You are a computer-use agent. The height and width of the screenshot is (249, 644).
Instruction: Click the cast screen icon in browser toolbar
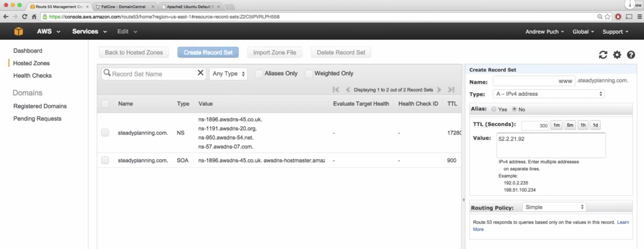[x=629, y=17]
